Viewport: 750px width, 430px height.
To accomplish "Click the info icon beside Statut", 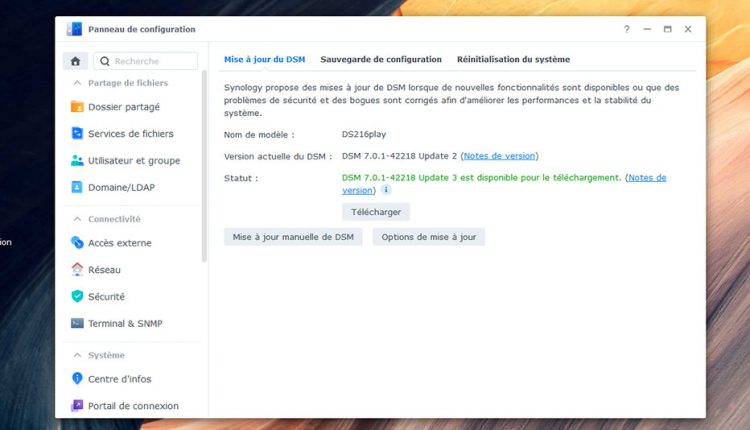I will coord(386,190).
